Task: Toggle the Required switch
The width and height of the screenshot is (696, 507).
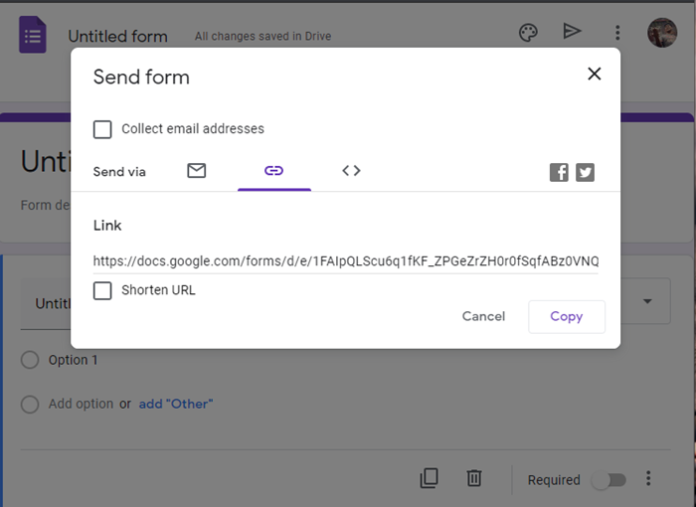Action: tap(608, 480)
